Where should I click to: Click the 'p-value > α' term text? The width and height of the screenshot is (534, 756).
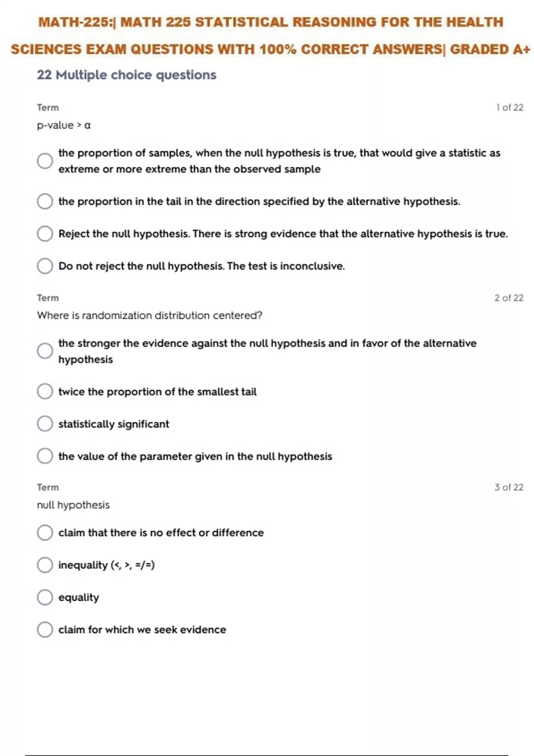pos(64,125)
